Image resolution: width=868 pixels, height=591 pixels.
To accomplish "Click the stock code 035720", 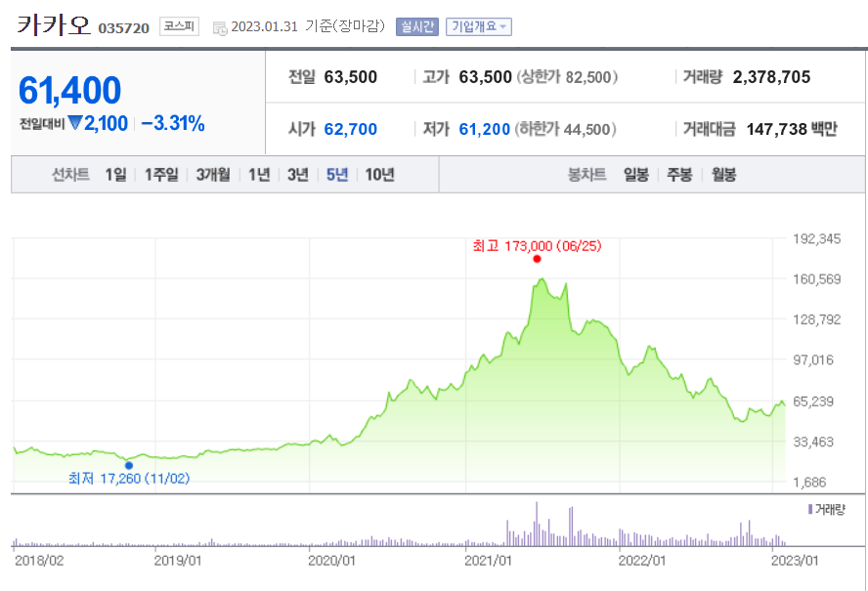I will (123, 28).
